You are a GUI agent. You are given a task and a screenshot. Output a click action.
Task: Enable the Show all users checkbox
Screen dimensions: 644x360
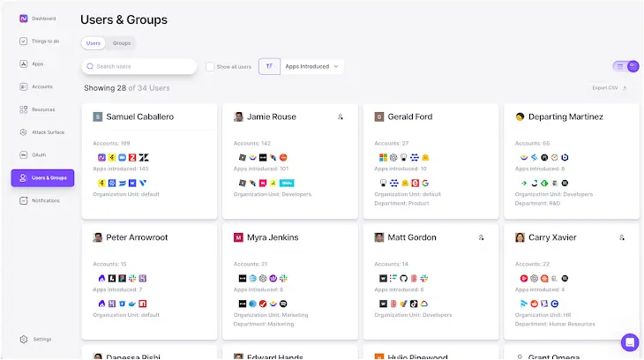(210, 66)
